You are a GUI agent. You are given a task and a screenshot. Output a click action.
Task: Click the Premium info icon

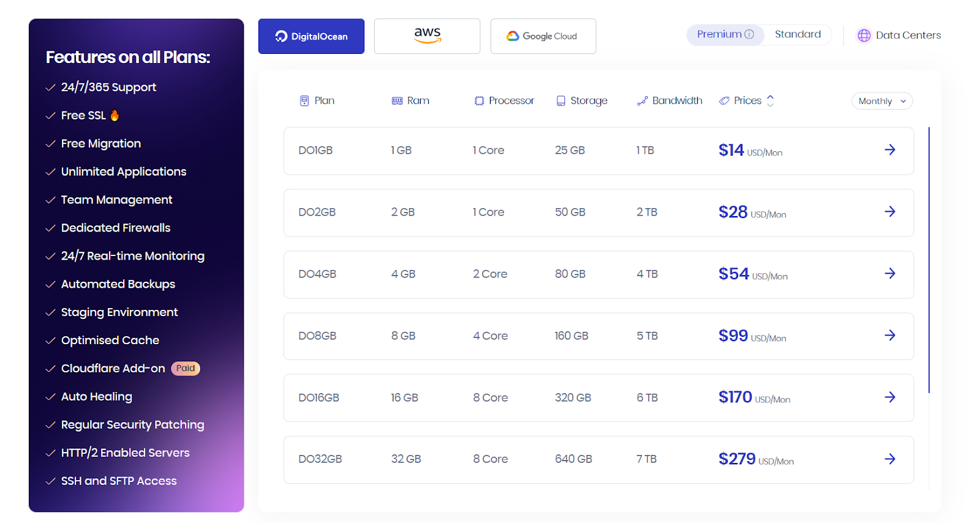pos(749,34)
